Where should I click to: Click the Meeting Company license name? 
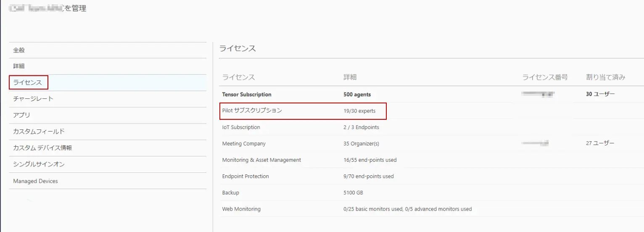[x=244, y=144]
